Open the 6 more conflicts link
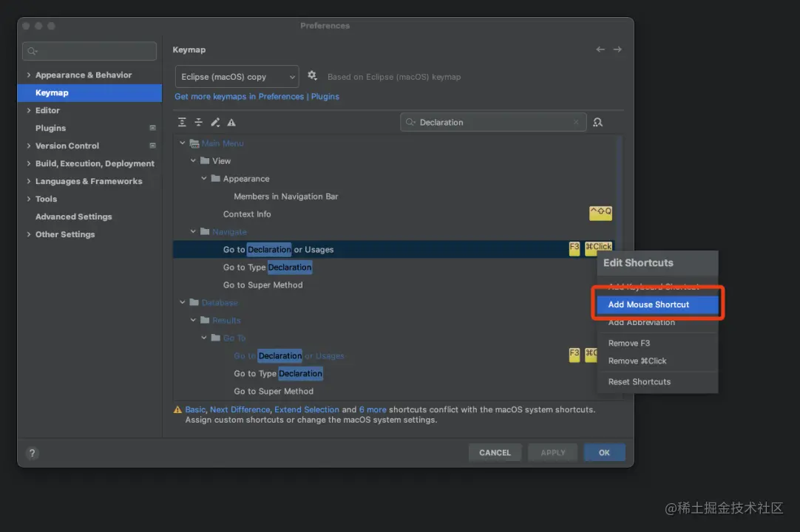This screenshot has height=532, width=800. point(373,409)
